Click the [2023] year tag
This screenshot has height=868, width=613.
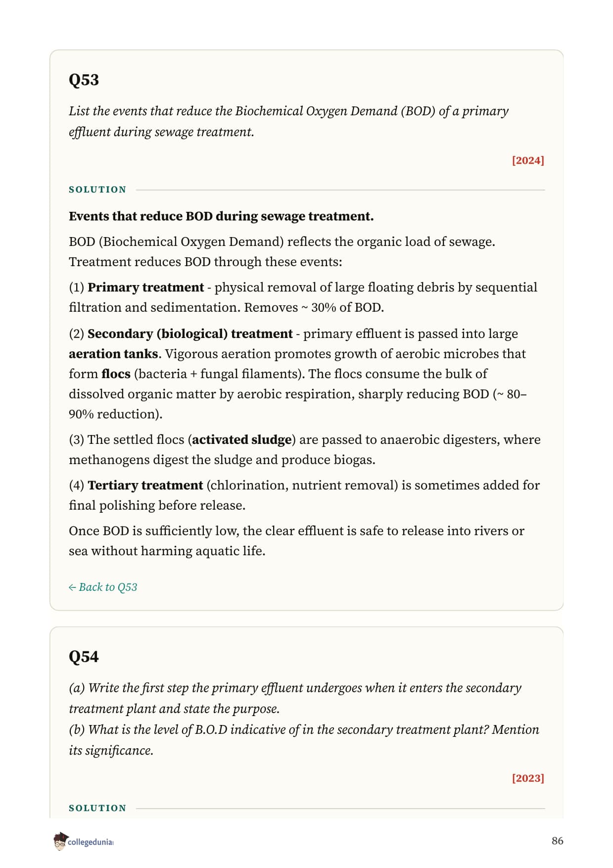[528, 778]
